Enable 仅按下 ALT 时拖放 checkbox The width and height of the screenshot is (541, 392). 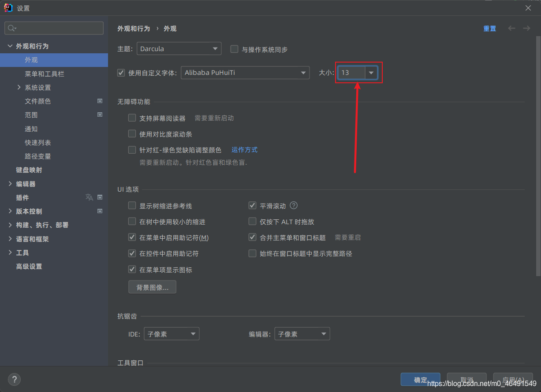pos(253,221)
